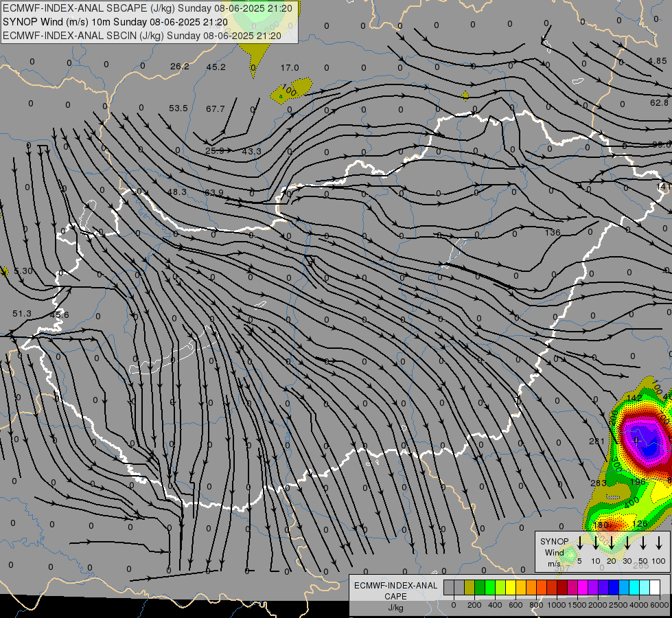Click the 2500 tick label on color scale
The image size is (672, 618).
pyautogui.click(x=618, y=605)
